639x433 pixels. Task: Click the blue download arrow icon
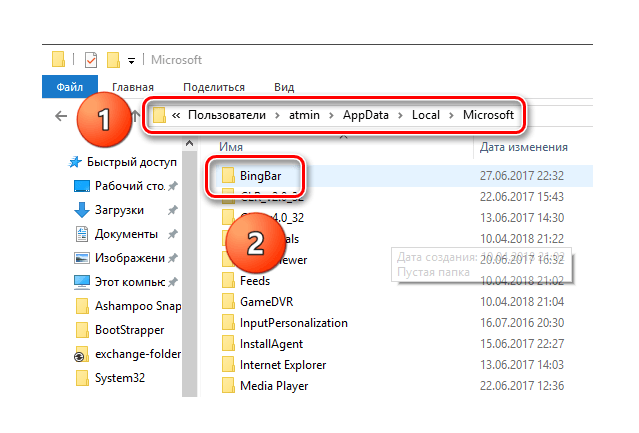(x=82, y=210)
